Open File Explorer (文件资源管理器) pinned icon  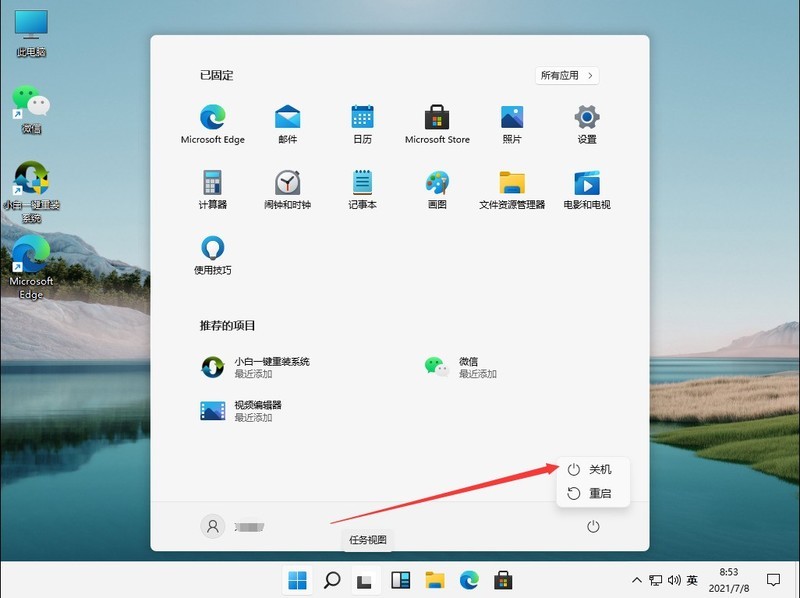[511, 188]
